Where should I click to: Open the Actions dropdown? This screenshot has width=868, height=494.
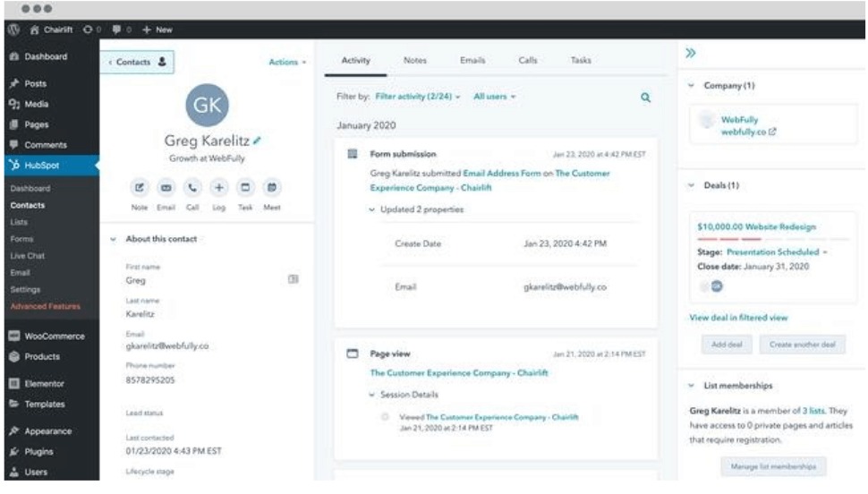[x=287, y=62]
